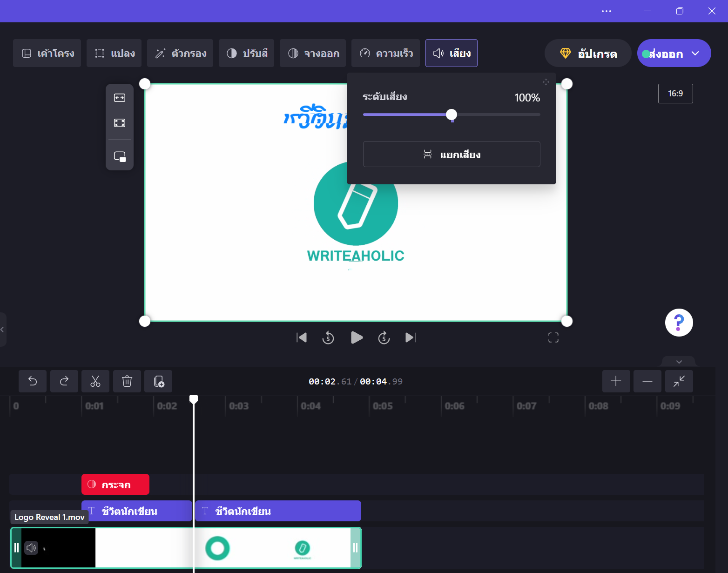
Task: Click the scissors split tool
Action: coord(95,381)
